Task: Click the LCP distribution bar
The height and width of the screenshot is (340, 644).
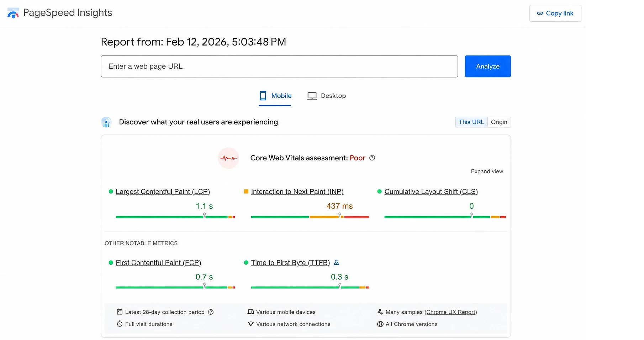Action: (175, 217)
